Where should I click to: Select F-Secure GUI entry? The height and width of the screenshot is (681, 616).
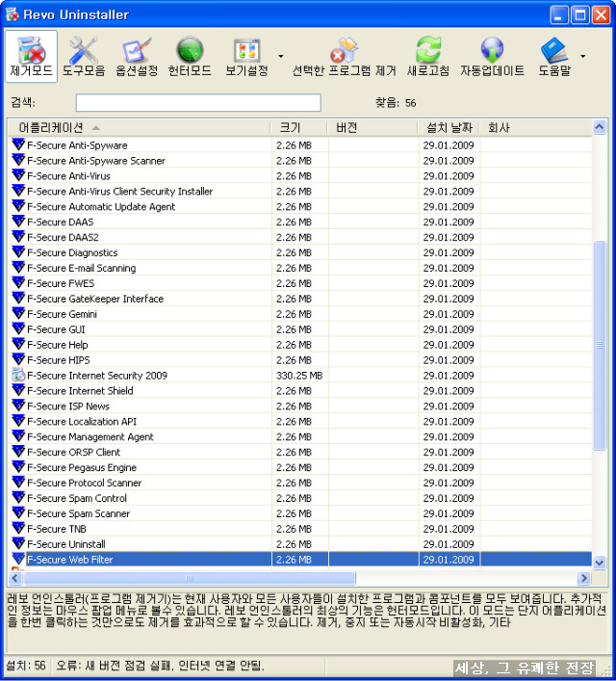[x=56, y=329]
